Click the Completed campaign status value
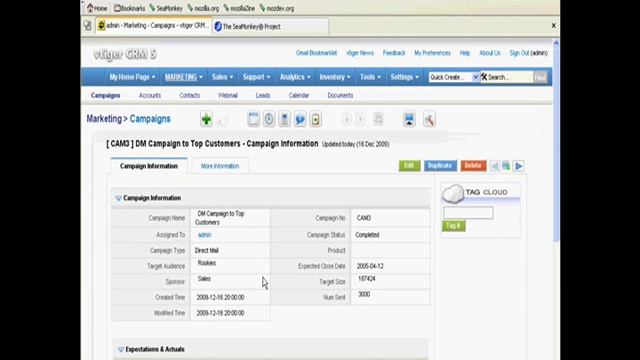Image resolution: width=640 pixels, height=360 pixels. (367, 235)
